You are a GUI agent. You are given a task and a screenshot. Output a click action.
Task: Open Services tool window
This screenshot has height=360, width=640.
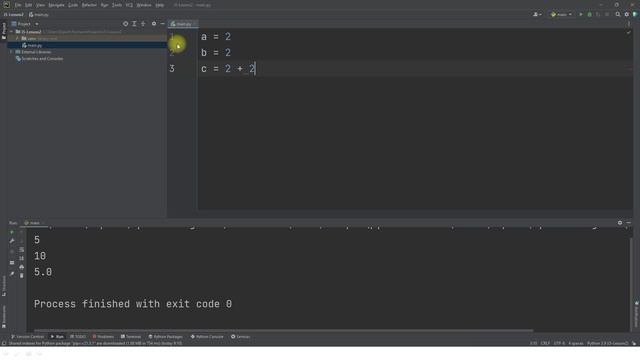pos(240,337)
